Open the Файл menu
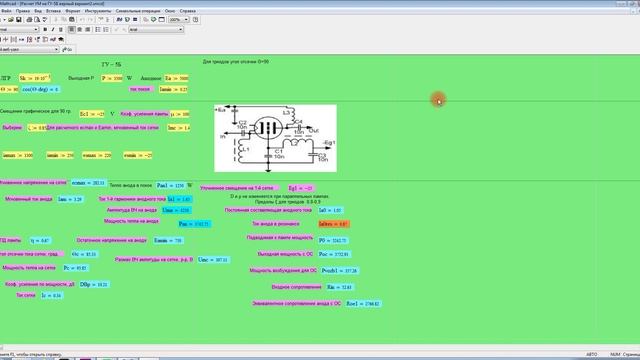Image resolution: width=640 pixels, height=360 pixels. coord(6,11)
